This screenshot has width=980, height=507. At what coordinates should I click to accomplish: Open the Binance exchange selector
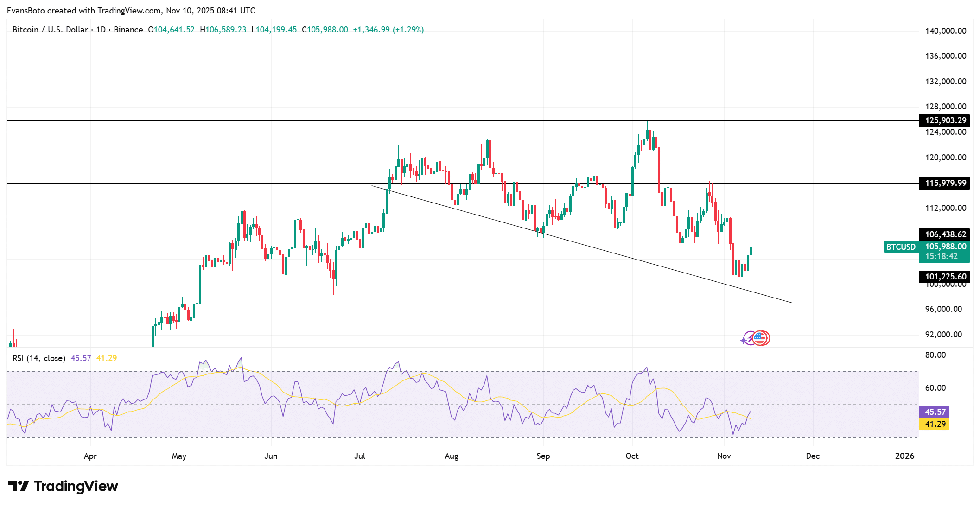point(130,29)
